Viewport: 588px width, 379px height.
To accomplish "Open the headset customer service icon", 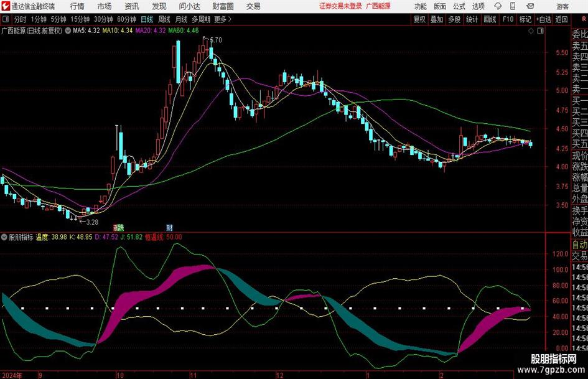I will click(x=498, y=6).
